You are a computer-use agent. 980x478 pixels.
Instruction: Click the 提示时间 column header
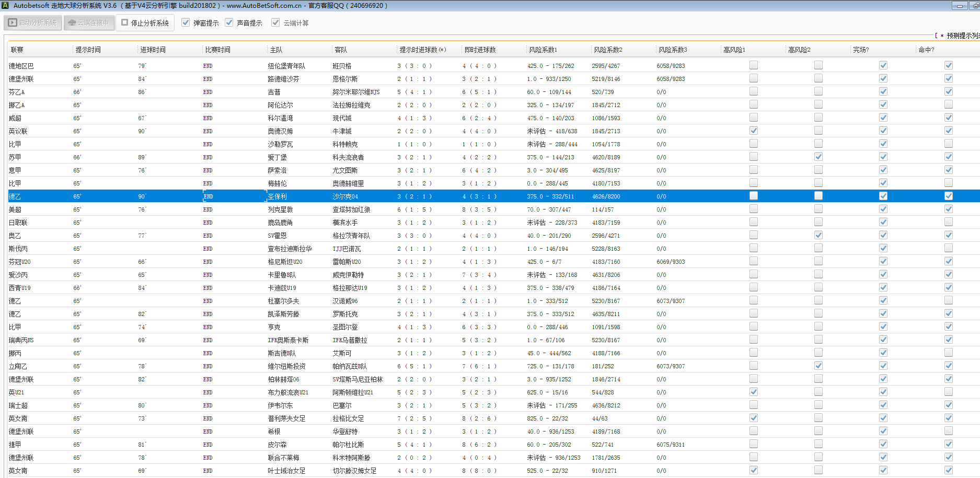88,50
